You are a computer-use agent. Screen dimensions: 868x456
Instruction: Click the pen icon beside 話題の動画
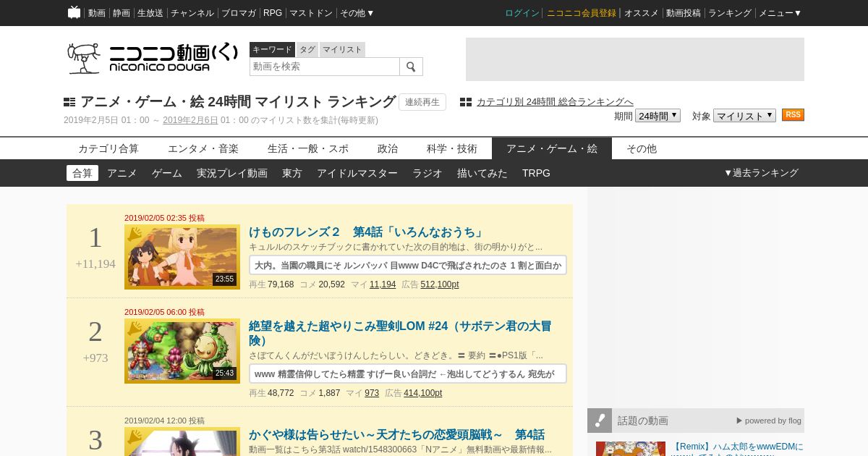(x=600, y=421)
